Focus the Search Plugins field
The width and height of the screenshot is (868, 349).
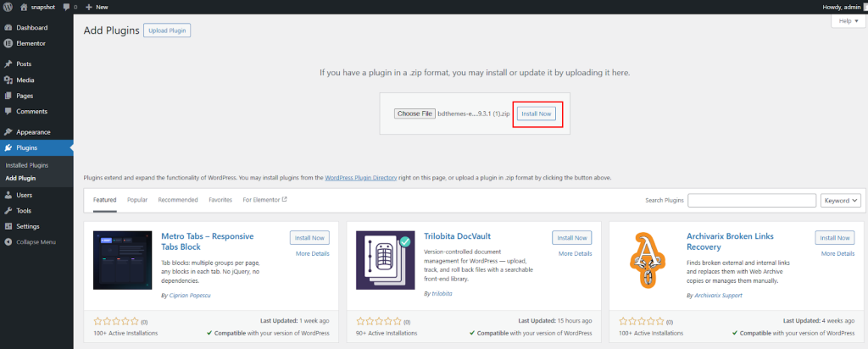click(x=752, y=200)
